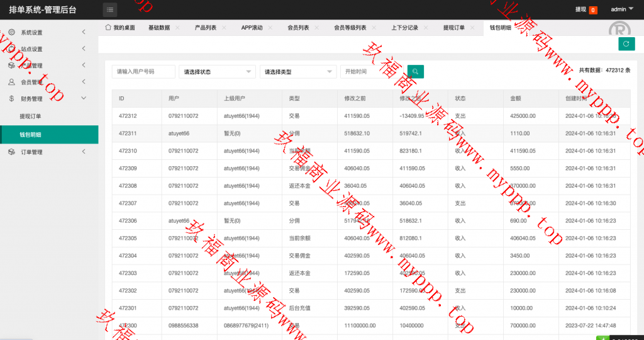Click the green refresh icon button
Screen dimensions: 644x340
coord(626,43)
